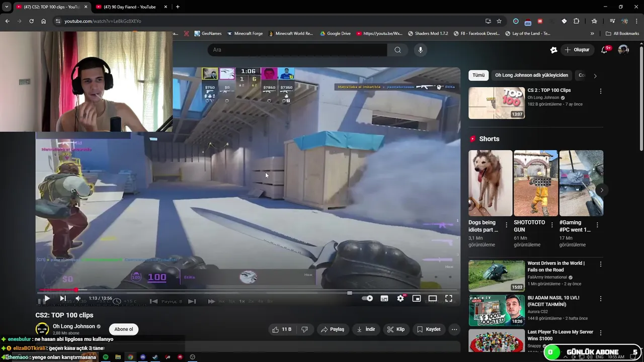Select Tümü filter chip

pyautogui.click(x=478, y=75)
